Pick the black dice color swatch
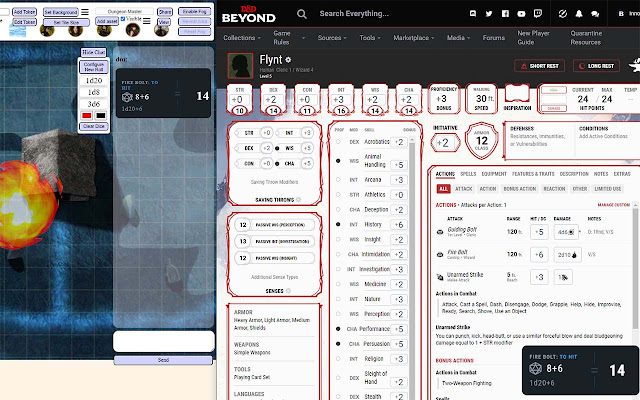Screen dimensions: 640x400 (100, 116)
